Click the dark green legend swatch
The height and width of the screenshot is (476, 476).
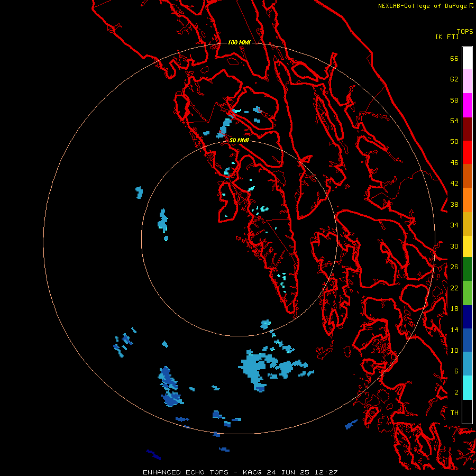(x=467, y=269)
